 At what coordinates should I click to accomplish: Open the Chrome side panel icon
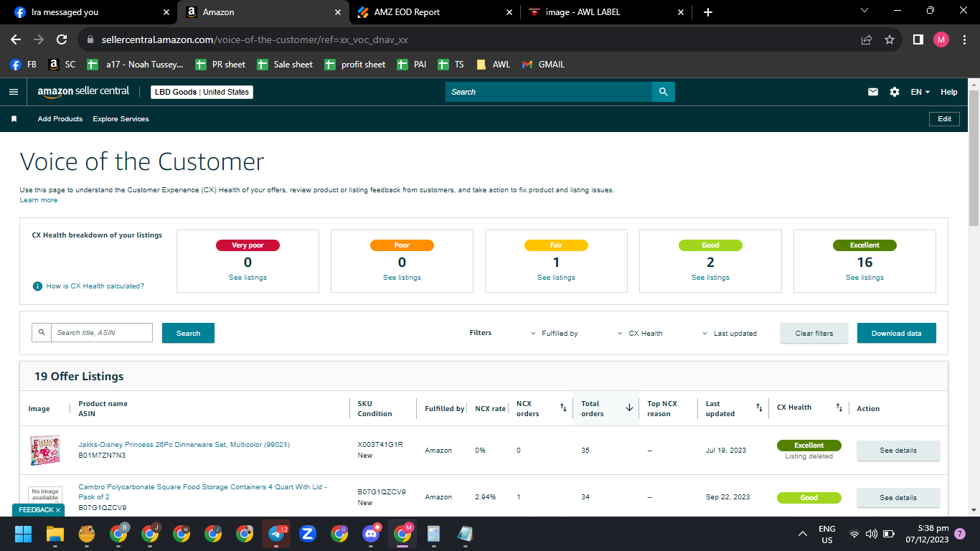pyautogui.click(x=918, y=39)
